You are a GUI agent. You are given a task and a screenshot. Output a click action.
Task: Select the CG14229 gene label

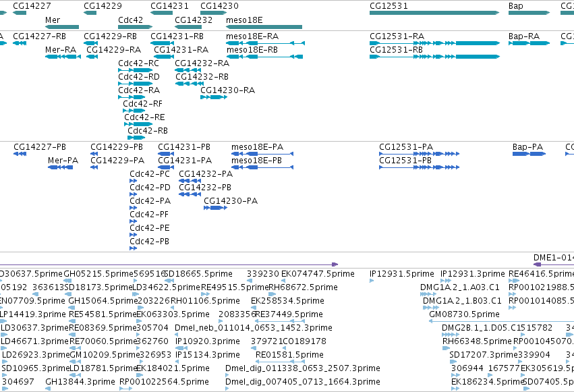[x=103, y=6]
